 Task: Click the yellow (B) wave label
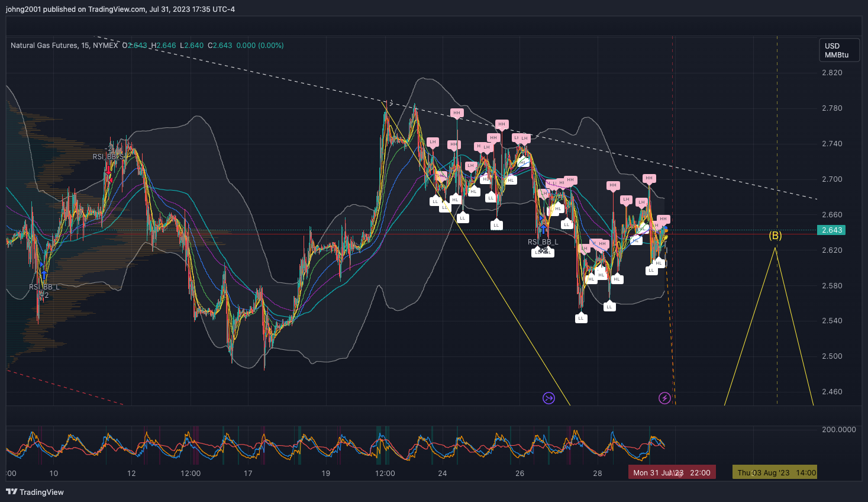click(x=775, y=236)
